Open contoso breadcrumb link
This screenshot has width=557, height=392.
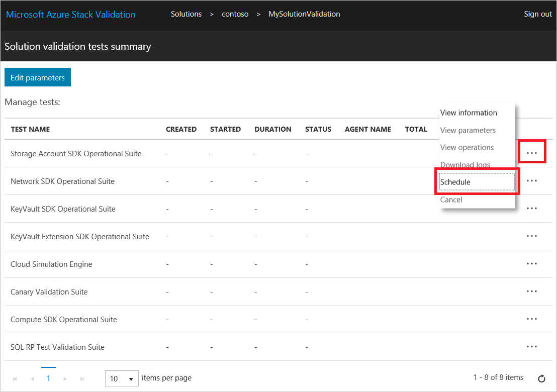[x=235, y=14]
